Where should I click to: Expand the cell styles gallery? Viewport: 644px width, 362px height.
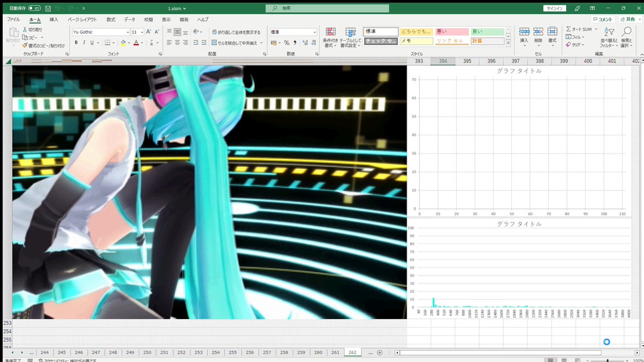[x=508, y=43]
